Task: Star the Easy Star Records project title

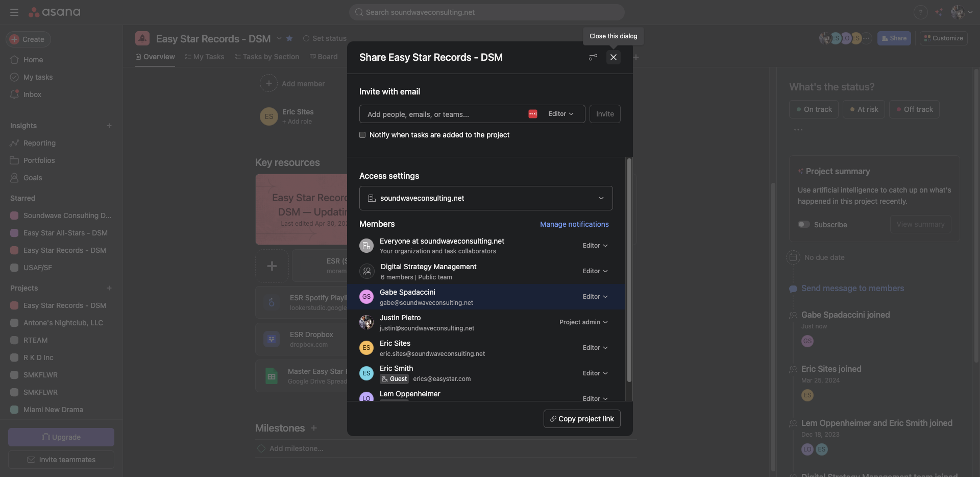Action: (x=289, y=38)
